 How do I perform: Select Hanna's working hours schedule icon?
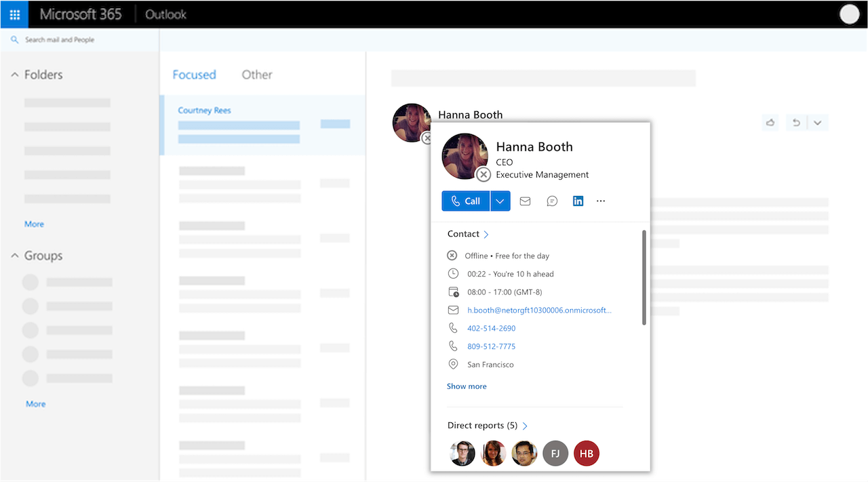tap(452, 292)
